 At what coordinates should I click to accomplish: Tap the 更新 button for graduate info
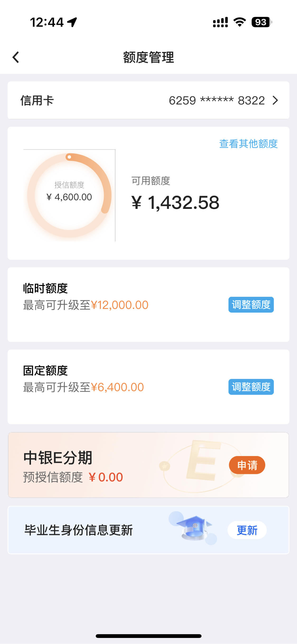click(247, 530)
